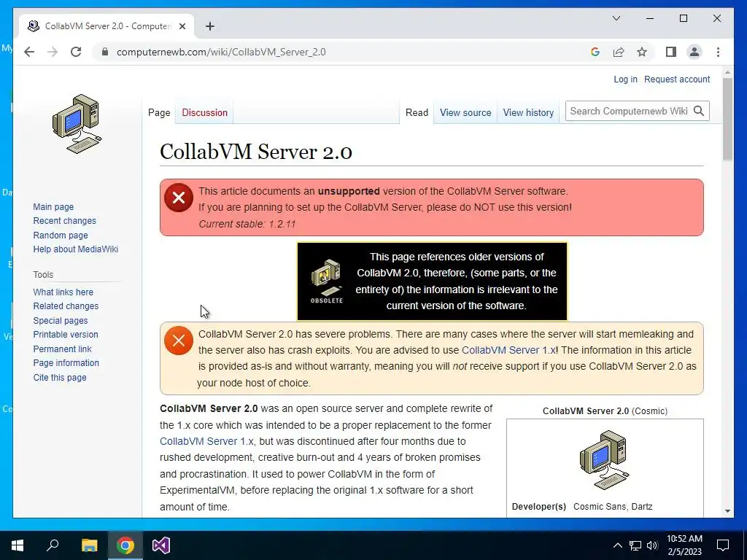Click the share page icon
This screenshot has height=560, width=747.
tap(619, 52)
